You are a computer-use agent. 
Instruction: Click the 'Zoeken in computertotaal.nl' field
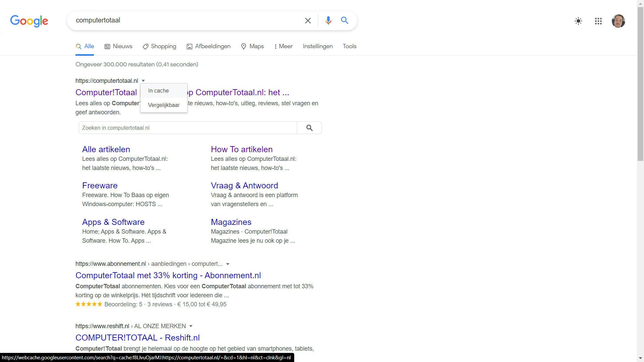click(188, 128)
